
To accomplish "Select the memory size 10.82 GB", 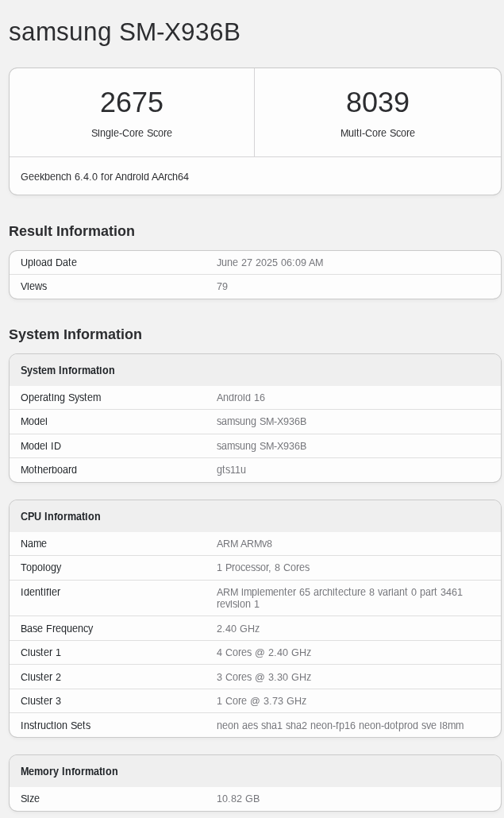I will (238, 799).
